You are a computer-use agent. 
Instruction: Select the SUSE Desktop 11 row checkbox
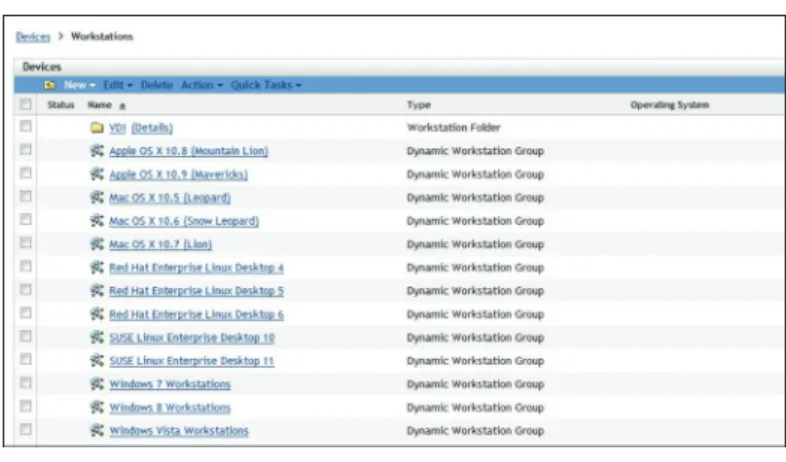(x=26, y=359)
